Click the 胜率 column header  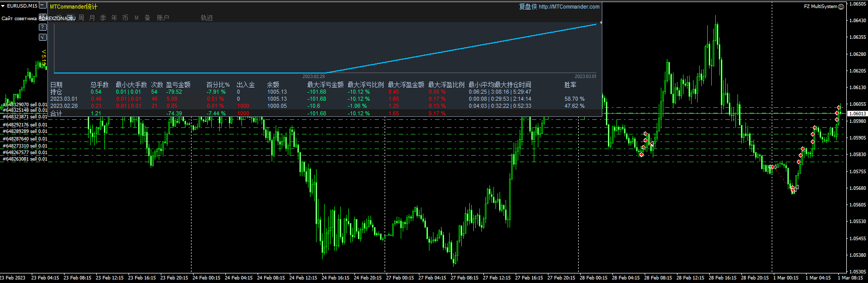click(570, 85)
